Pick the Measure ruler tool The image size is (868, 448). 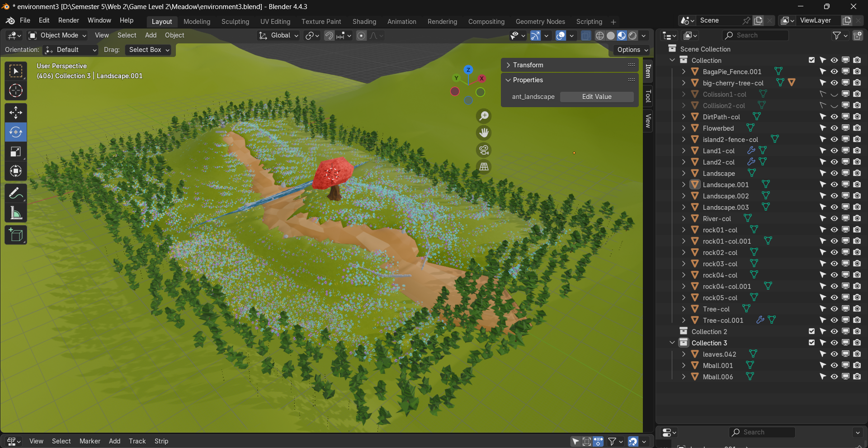click(x=16, y=213)
